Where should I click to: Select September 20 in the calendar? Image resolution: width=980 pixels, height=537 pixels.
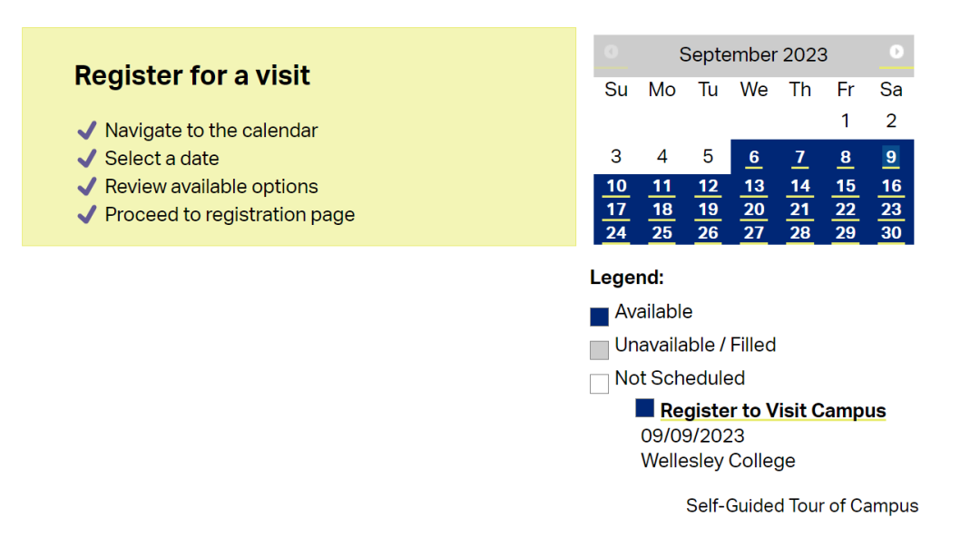(754, 210)
